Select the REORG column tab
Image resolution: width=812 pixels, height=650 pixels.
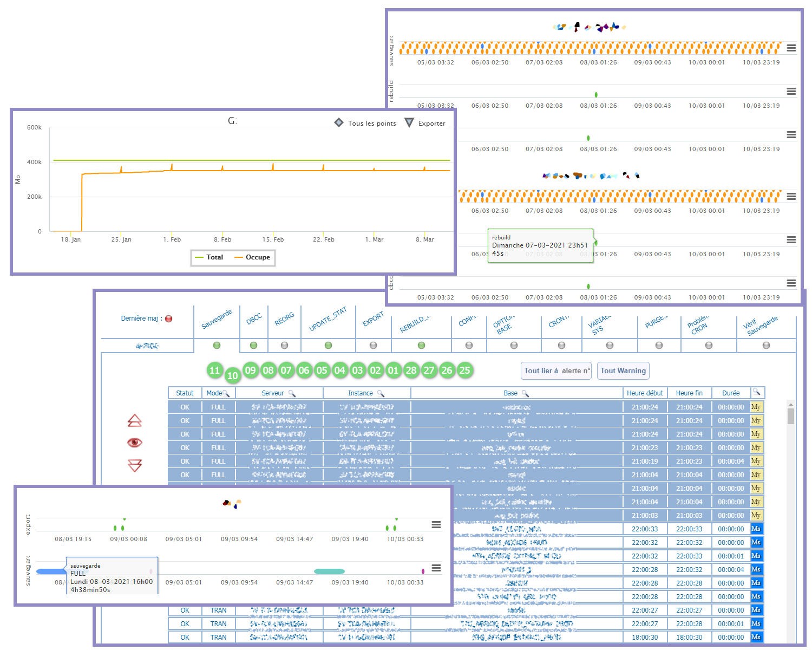(x=284, y=318)
